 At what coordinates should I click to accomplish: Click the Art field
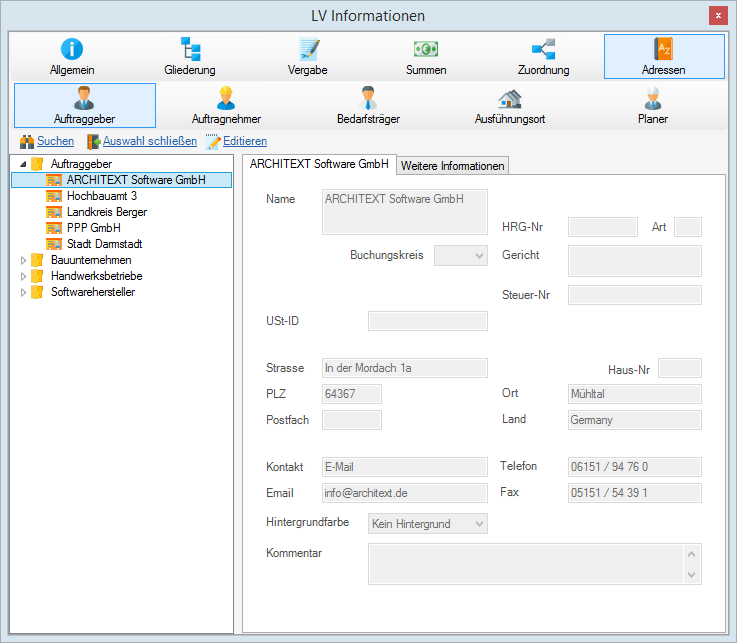(688, 227)
